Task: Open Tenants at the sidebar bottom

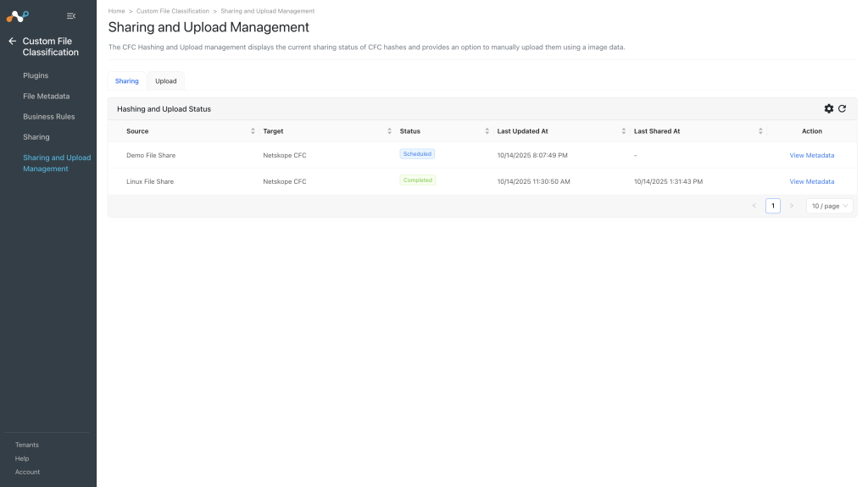Action: [x=26, y=445]
